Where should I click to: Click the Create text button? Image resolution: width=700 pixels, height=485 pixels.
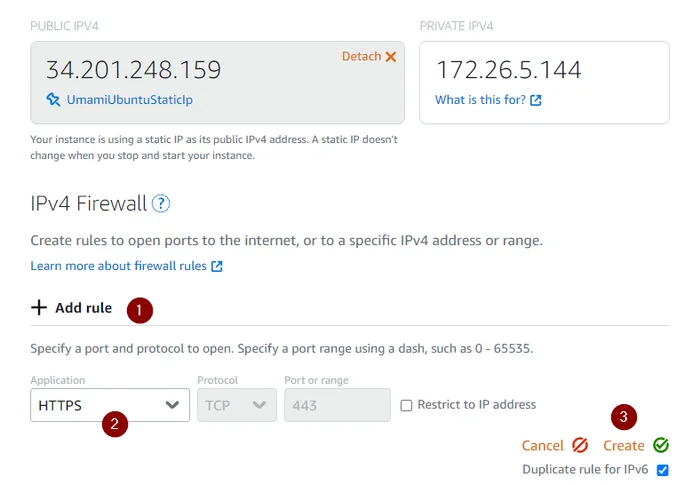coord(623,445)
